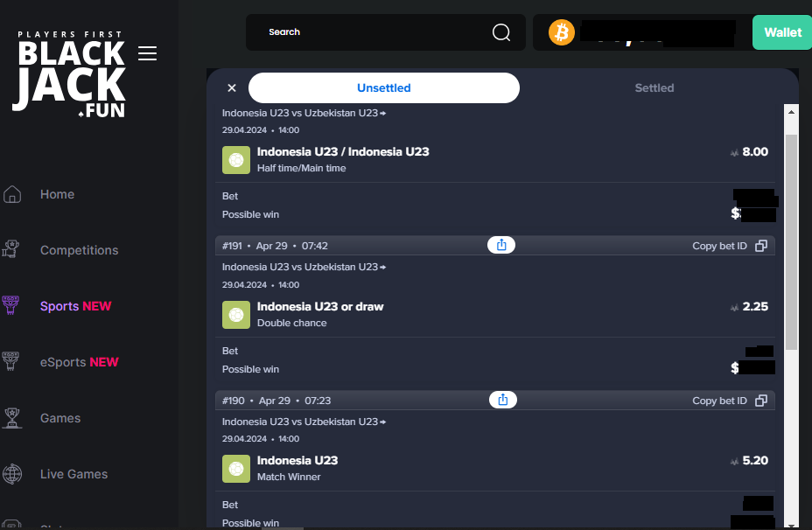This screenshot has height=530, width=812.
Task: Click soccer ball icon for Double chance bet
Action: coord(236,315)
